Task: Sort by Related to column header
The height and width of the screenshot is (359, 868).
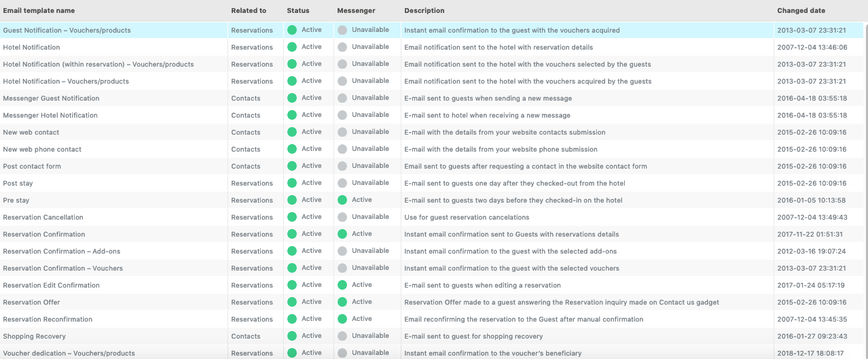Action: (249, 11)
